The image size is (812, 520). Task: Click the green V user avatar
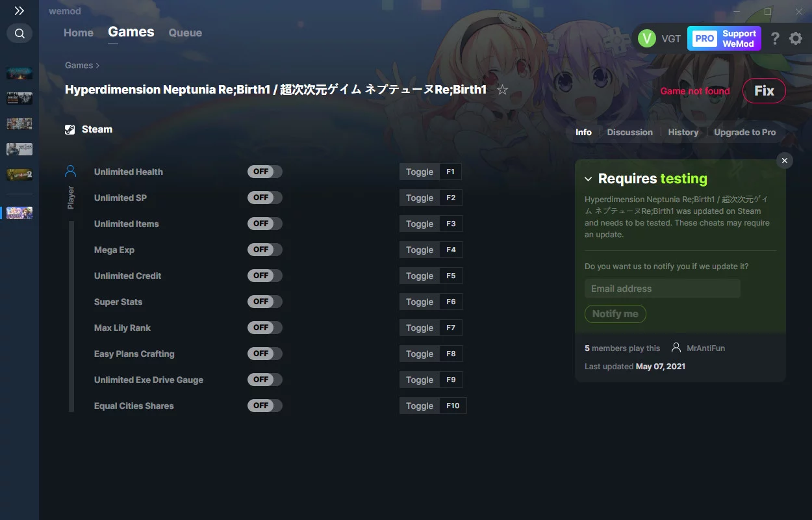pos(647,38)
